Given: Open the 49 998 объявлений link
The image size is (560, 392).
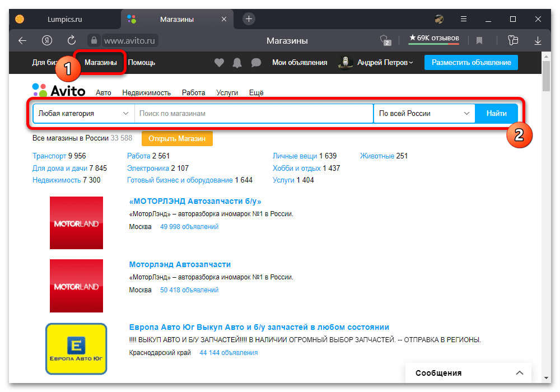Looking at the screenshot, I should [189, 227].
